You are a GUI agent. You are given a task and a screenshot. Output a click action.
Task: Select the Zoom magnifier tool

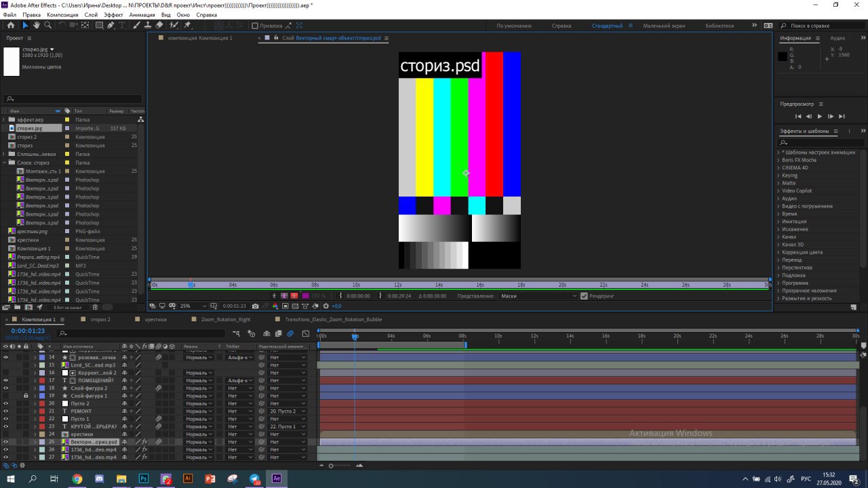pyautogui.click(x=47, y=25)
